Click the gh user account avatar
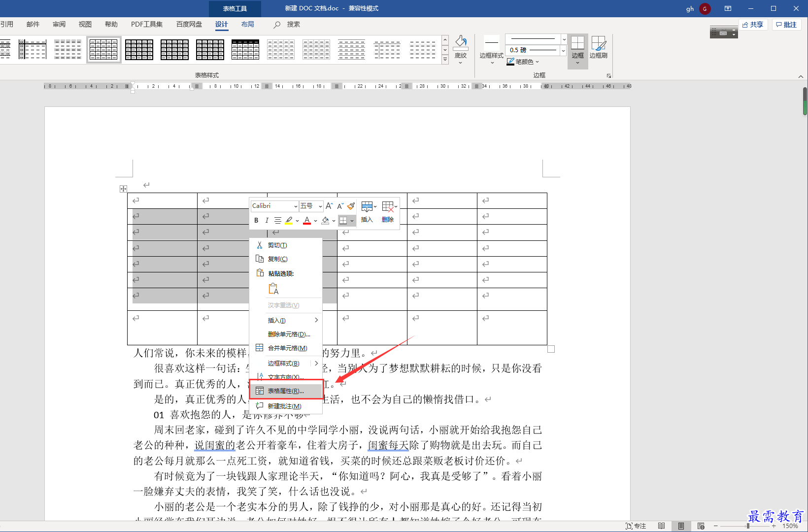 (x=705, y=8)
